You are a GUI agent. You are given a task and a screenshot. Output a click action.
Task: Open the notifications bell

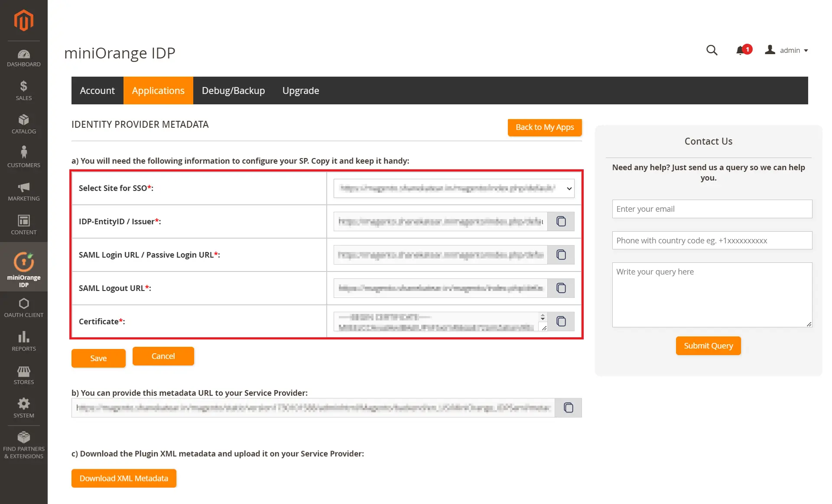click(x=744, y=50)
